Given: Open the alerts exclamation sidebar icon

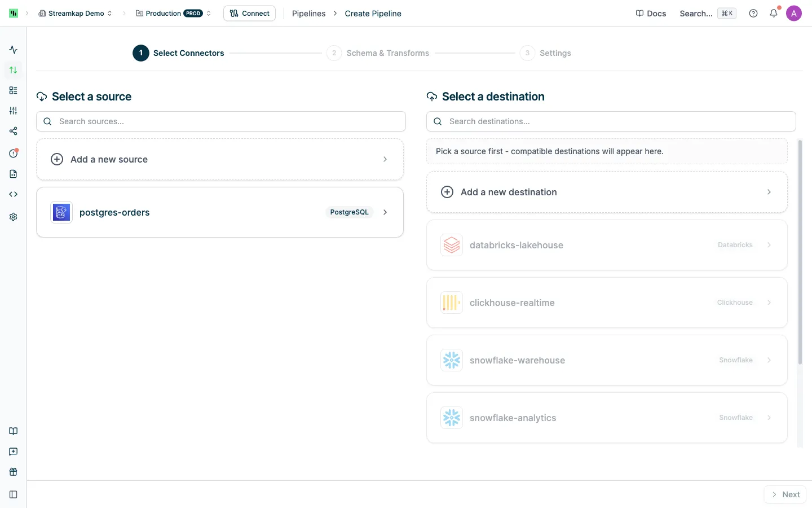Looking at the screenshot, I should (14, 154).
